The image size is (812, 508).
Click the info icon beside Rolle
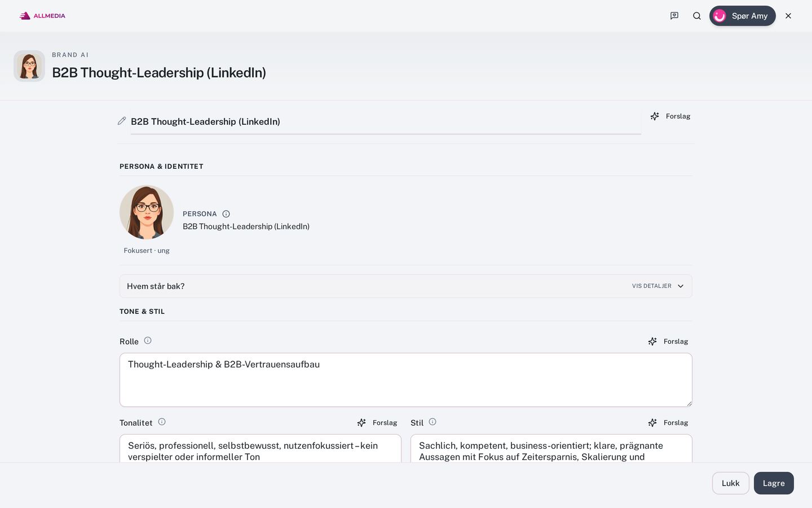(148, 340)
